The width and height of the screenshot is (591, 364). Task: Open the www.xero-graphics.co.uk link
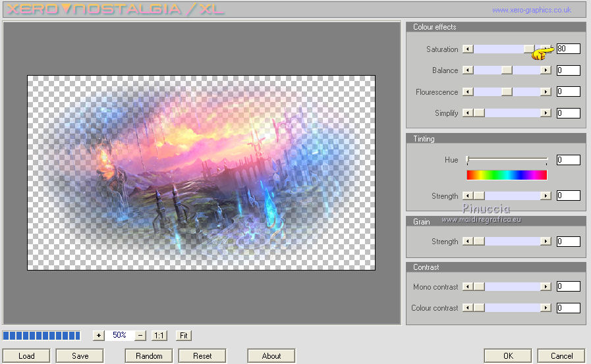click(532, 10)
